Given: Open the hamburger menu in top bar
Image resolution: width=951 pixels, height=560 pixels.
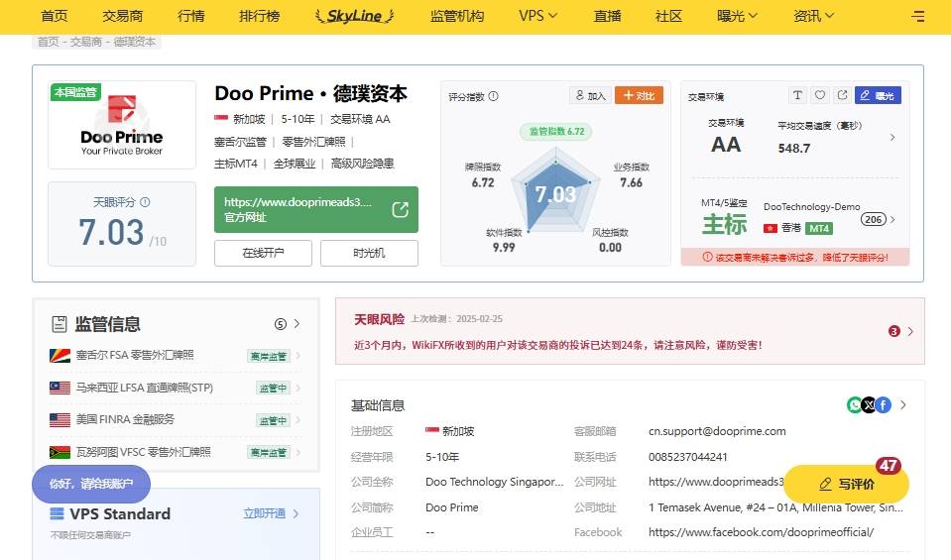Looking at the screenshot, I should (x=917, y=17).
